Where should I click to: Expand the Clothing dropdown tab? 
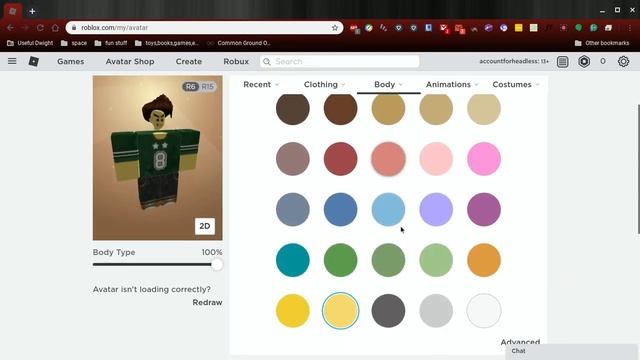(324, 84)
